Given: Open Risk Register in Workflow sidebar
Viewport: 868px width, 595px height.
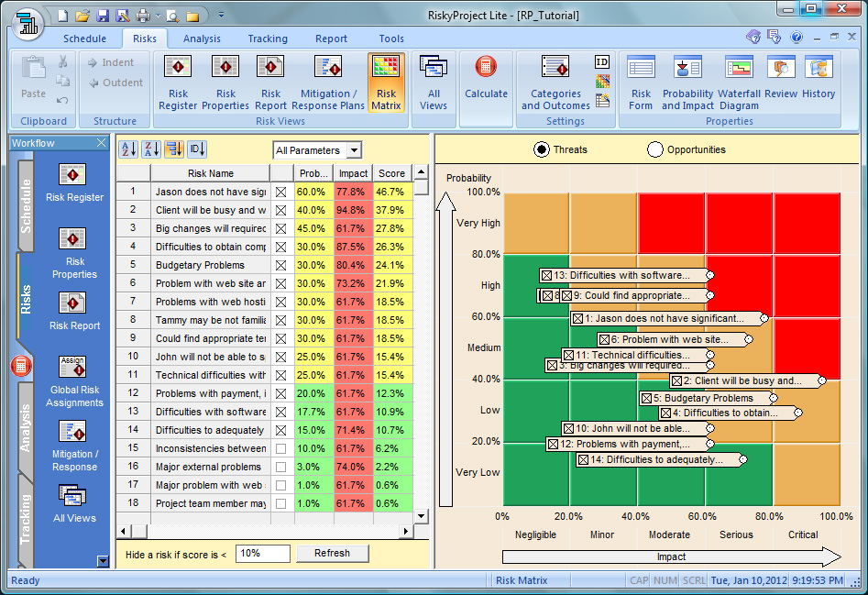Looking at the screenshot, I should click(74, 183).
